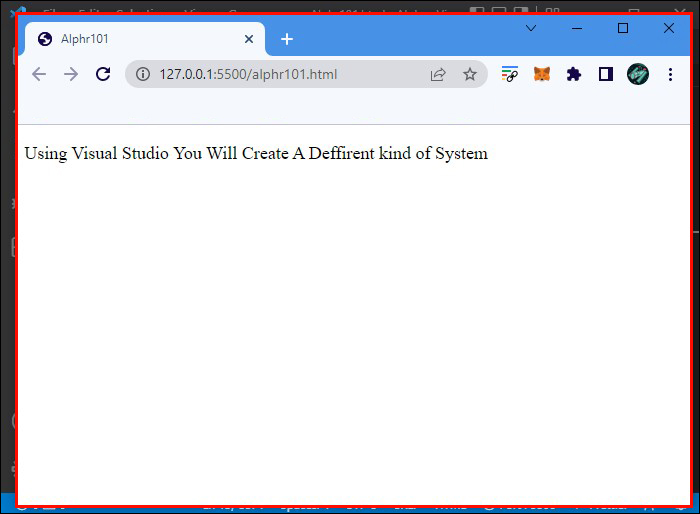The image size is (700, 514).
Task: Click the page text about Visual Studio
Action: tap(256, 153)
